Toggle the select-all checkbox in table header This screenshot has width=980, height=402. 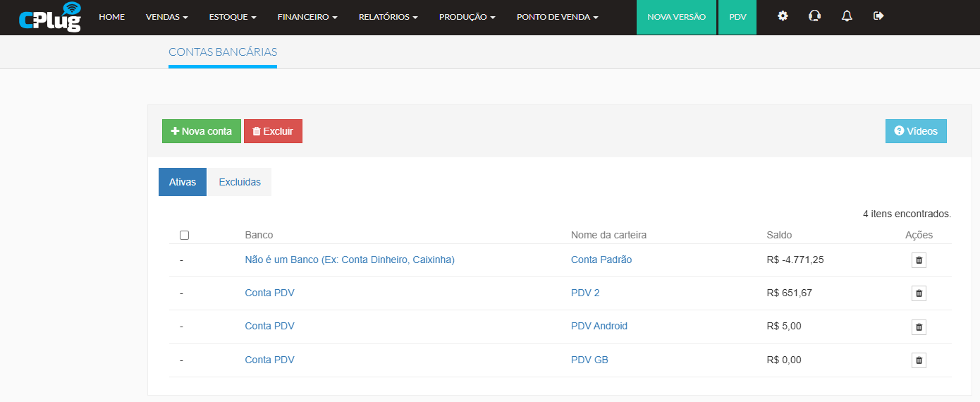tap(185, 235)
